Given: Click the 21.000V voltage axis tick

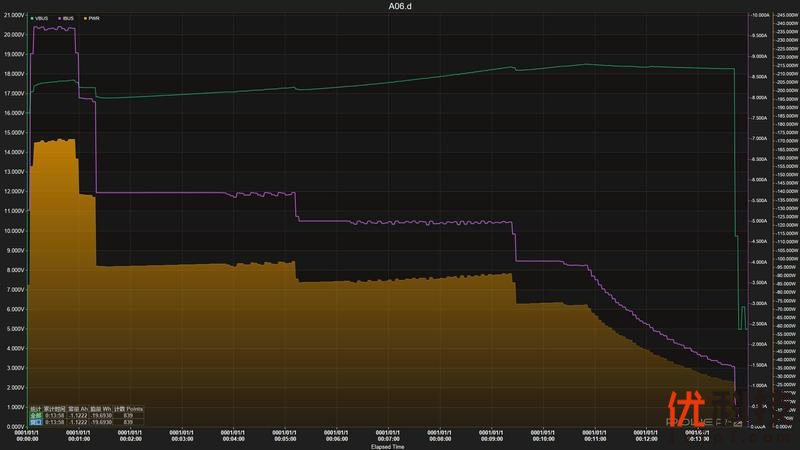Looking at the screenshot, I should [x=13, y=15].
